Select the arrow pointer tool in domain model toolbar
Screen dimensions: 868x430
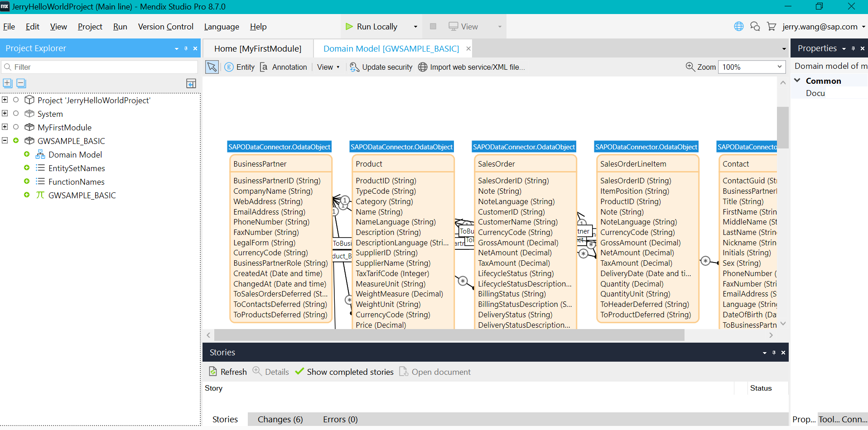(212, 67)
